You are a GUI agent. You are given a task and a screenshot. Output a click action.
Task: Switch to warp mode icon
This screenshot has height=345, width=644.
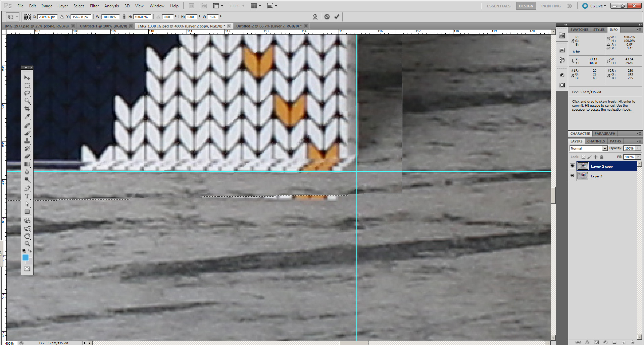pos(315,17)
